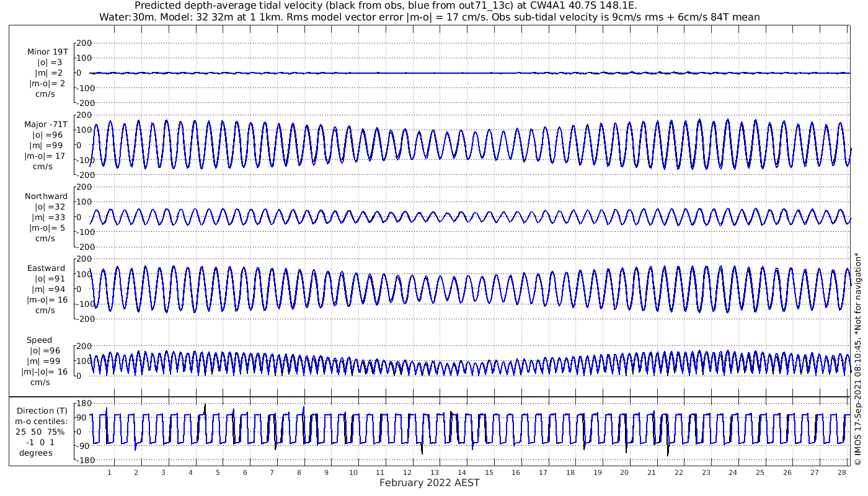Select the 'Minor 19T' panel label
This screenshot has width=868, height=496.
tap(48, 52)
